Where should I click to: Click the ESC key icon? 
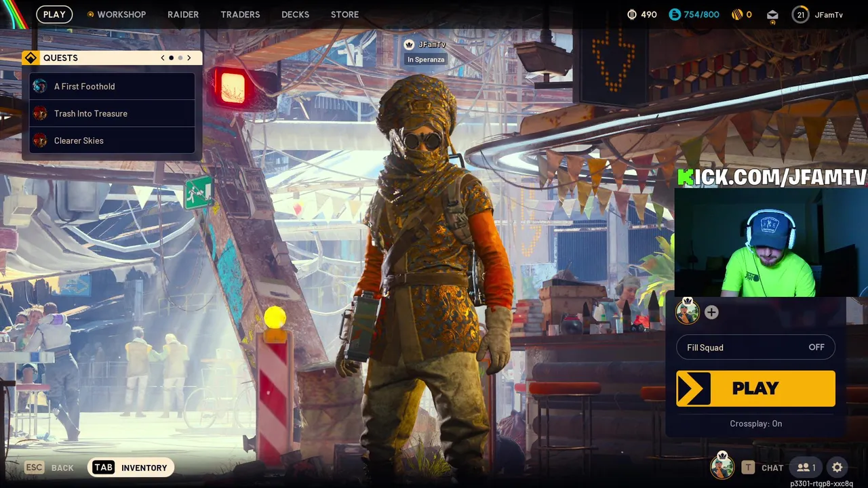click(35, 467)
